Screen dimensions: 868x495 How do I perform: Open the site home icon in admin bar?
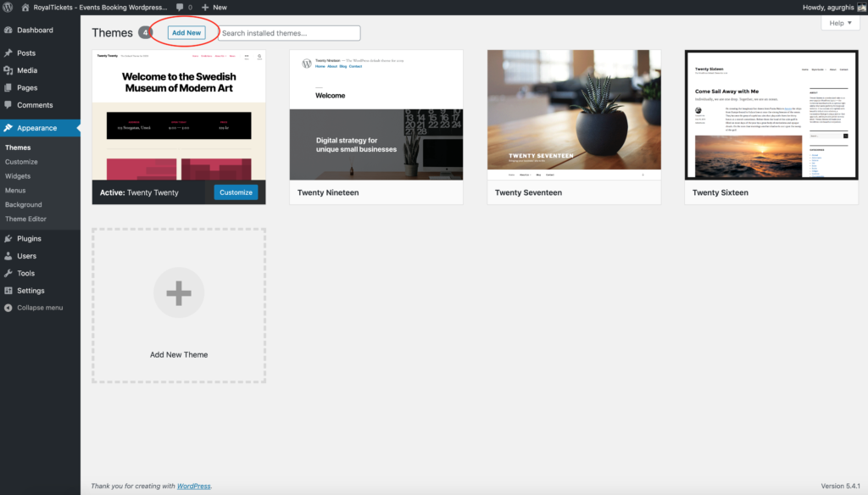point(25,7)
